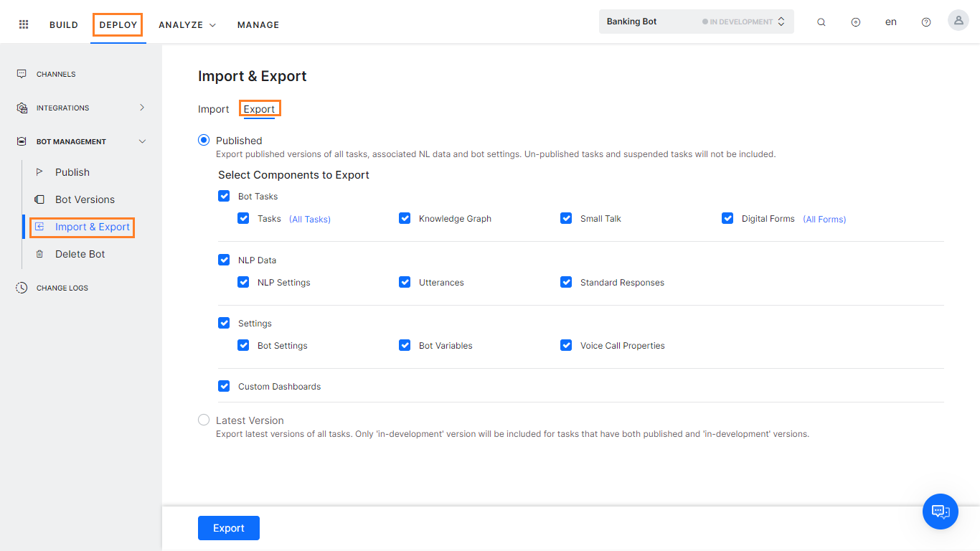Click the Export button
This screenshot has height=551, width=980.
pyautogui.click(x=228, y=527)
